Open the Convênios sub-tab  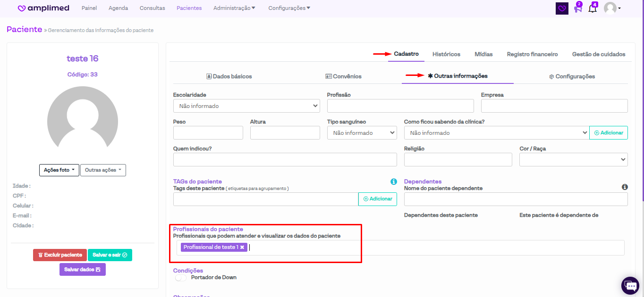pos(343,76)
